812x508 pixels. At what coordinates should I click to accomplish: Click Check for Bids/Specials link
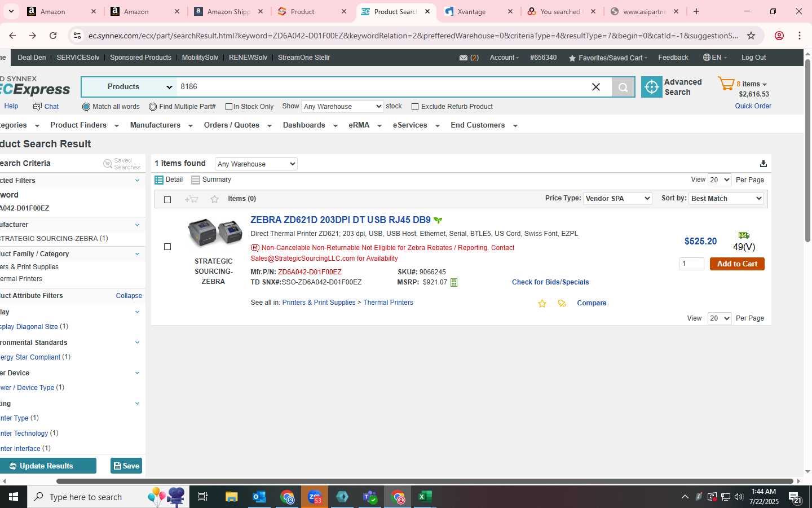coord(550,282)
